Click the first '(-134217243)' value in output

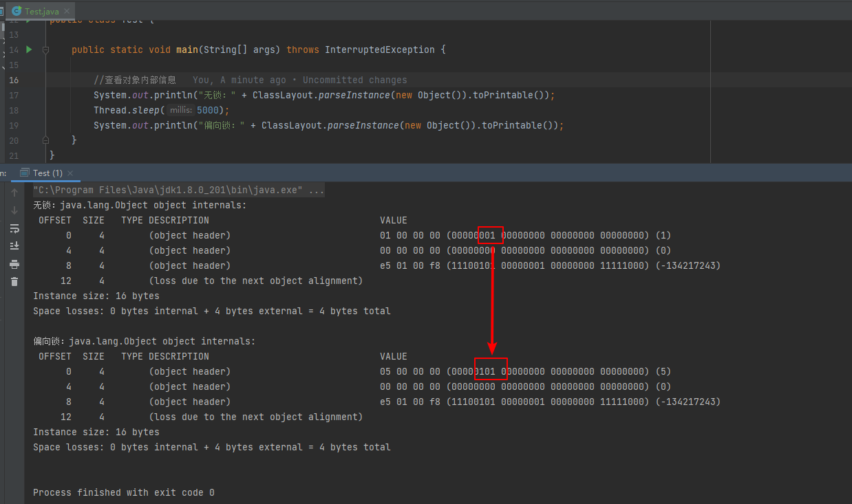tap(688, 265)
